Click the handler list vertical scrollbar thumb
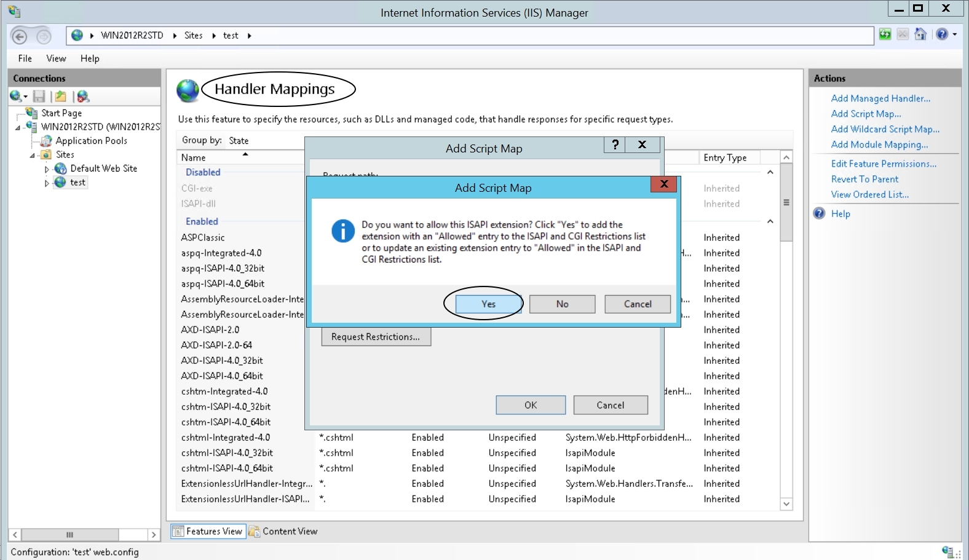969x560 pixels. point(786,202)
